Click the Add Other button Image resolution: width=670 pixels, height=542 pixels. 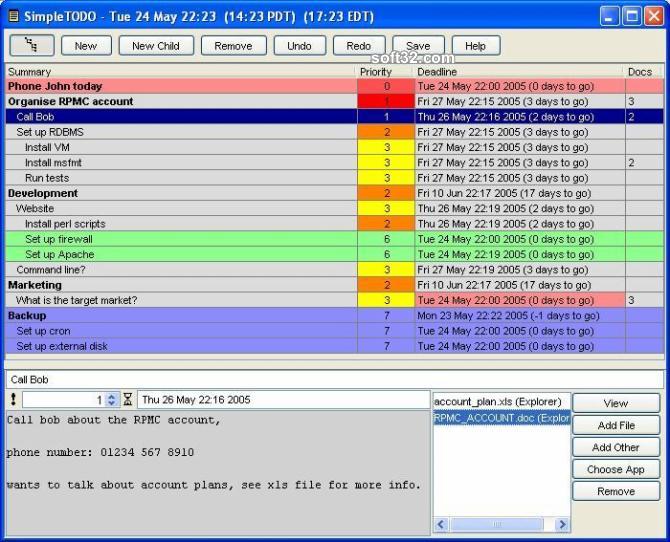616,447
